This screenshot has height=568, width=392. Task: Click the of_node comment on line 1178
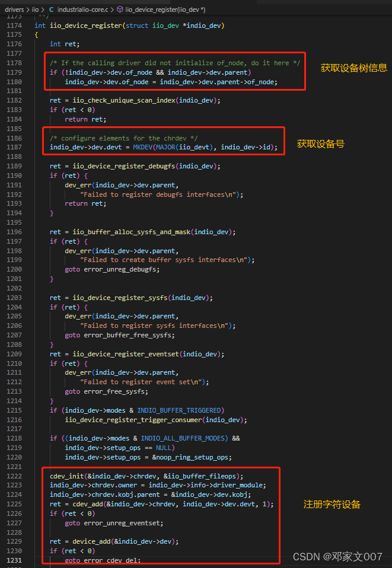(x=175, y=63)
